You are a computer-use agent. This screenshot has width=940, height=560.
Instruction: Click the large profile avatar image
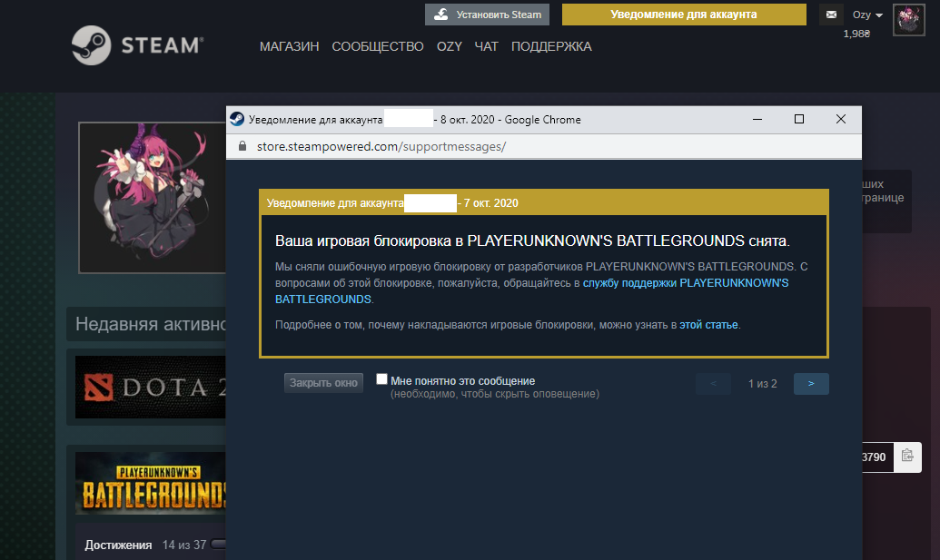pos(153,198)
